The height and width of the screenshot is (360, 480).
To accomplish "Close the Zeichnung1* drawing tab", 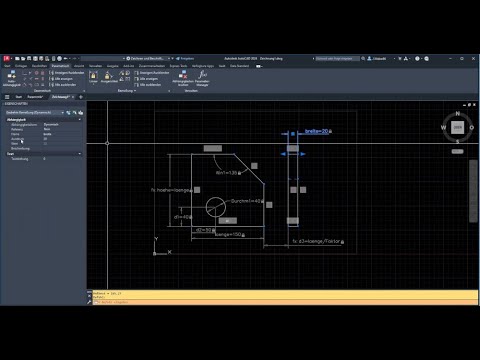I will tap(73, 97).
